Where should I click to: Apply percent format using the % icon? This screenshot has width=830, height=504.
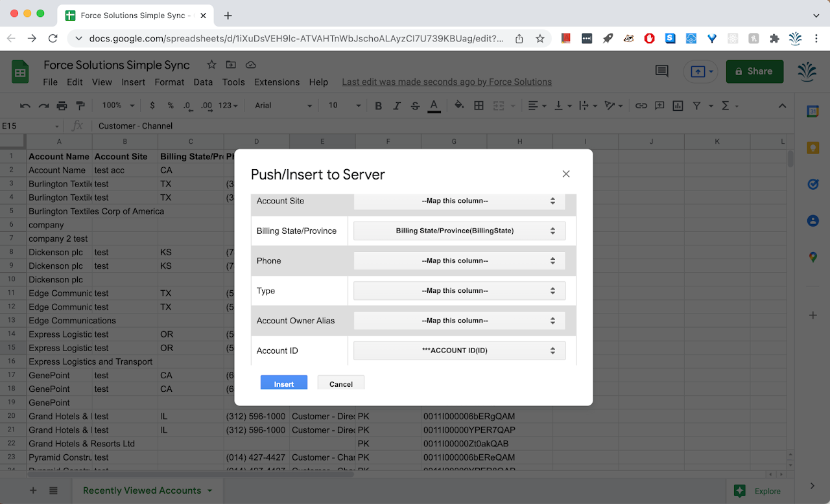click(x=171, y=106)
